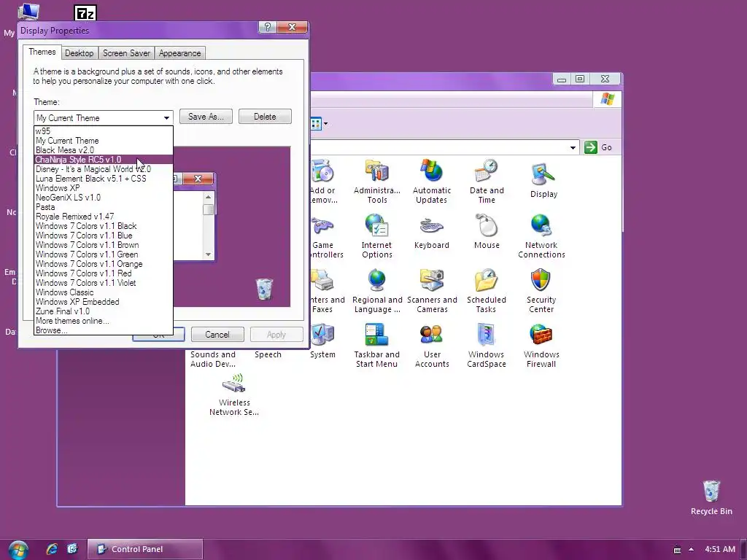Open Display icon in Control Panel

tap(543, 181)
